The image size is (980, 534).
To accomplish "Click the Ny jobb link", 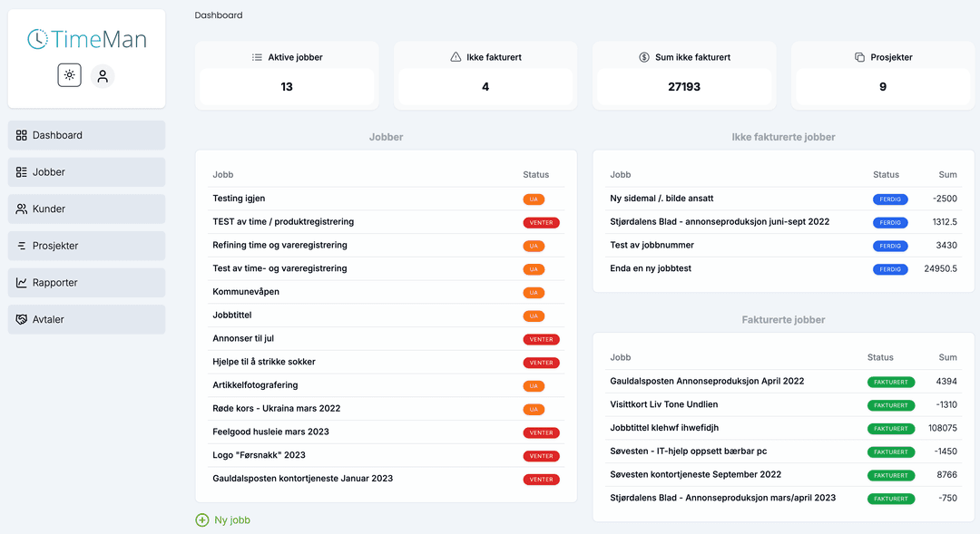I will (232, 520).
